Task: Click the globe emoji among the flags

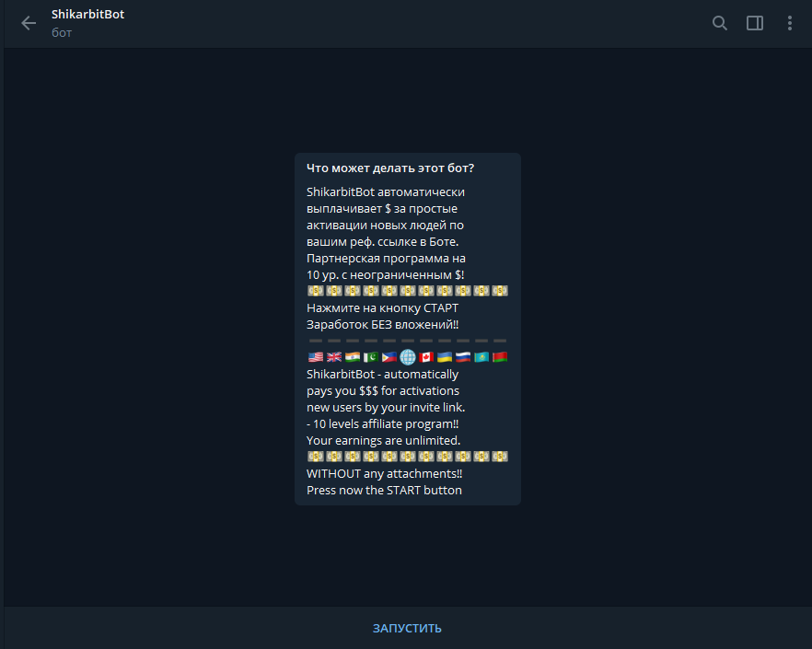Action: click(408, 357)
